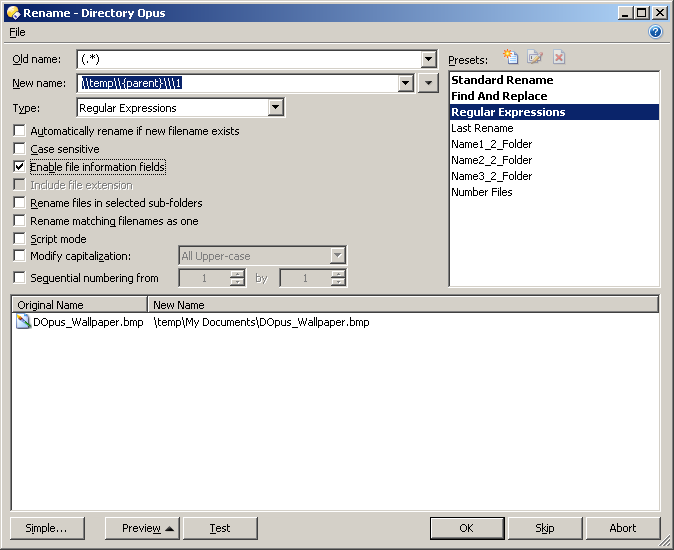Viewport: 674px width, 550px height.
Task: Switch to Simple mode
Action: (x=47, y=528)
